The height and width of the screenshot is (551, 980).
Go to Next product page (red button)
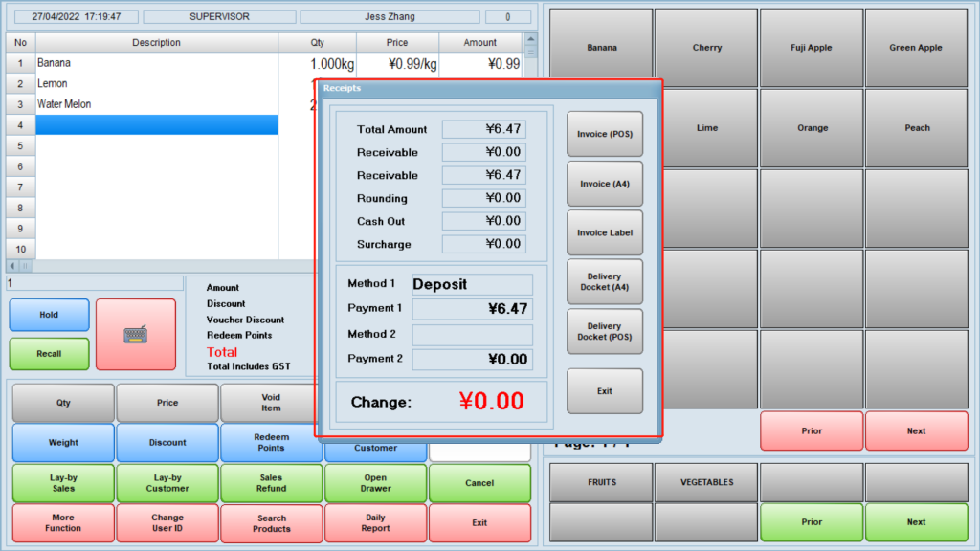click(x=916, y=431)
